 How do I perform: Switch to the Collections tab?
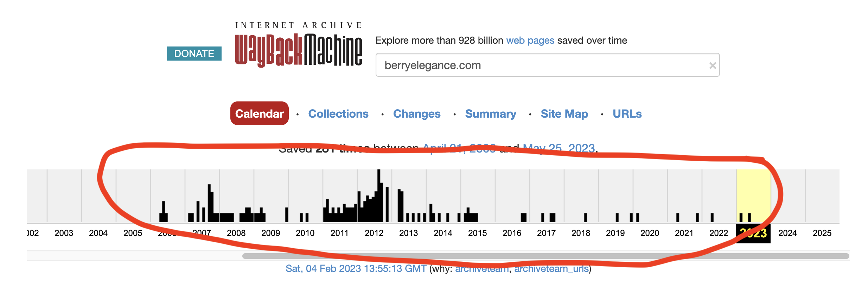click(338, 114)
